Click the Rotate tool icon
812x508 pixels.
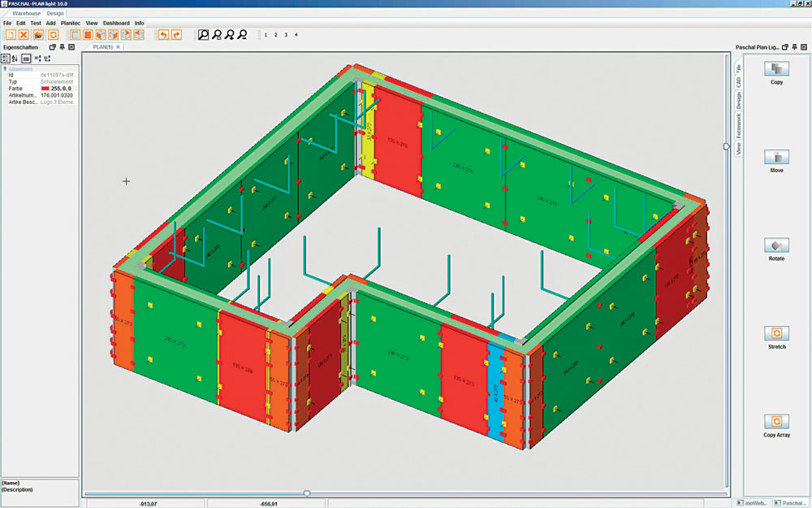click(x=777, y=245)
